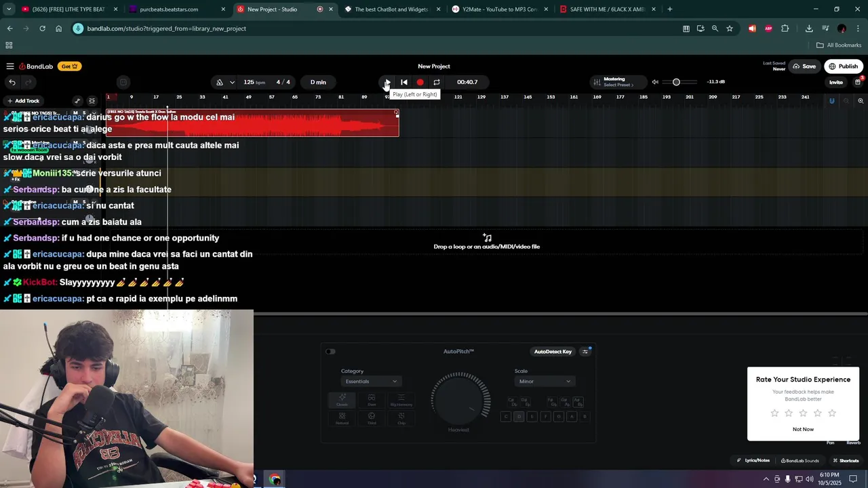Image resolution: width=868 pixels, height=488 pixels.
Task: Invite a collaborator
Action: (x=835, y=82)
